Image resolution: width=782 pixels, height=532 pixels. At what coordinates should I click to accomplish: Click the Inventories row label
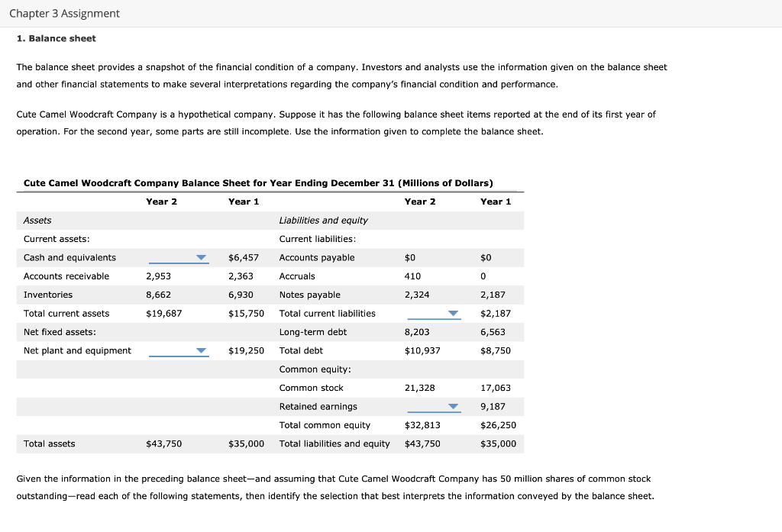pos(48,295)
